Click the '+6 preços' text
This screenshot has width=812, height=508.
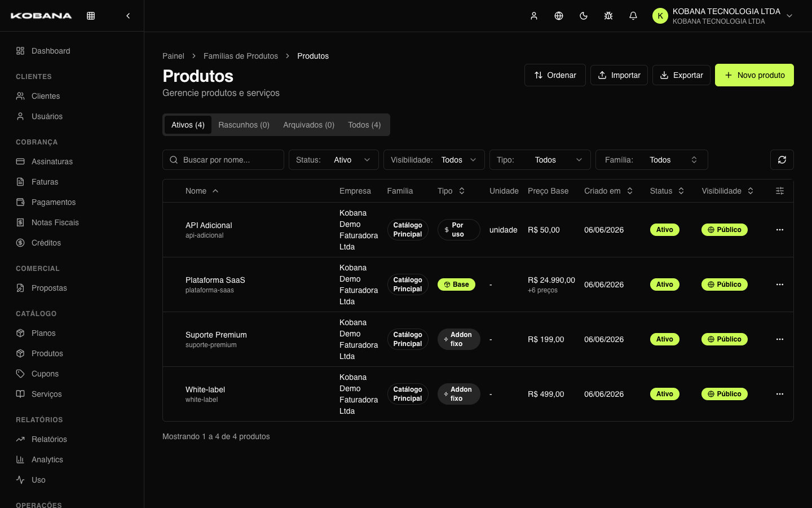coord(542,290)
